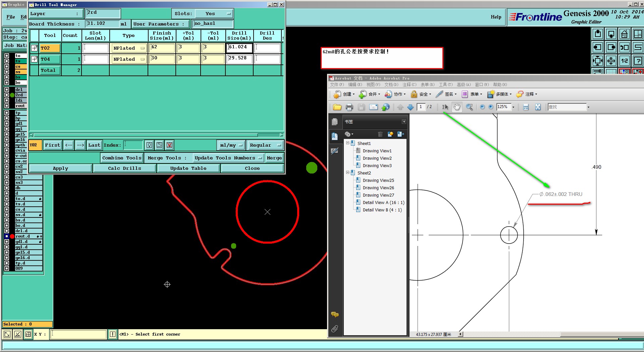
Task: Toggle the checkbox for layer 'rout.d'
Action: [x=7, y=236]
